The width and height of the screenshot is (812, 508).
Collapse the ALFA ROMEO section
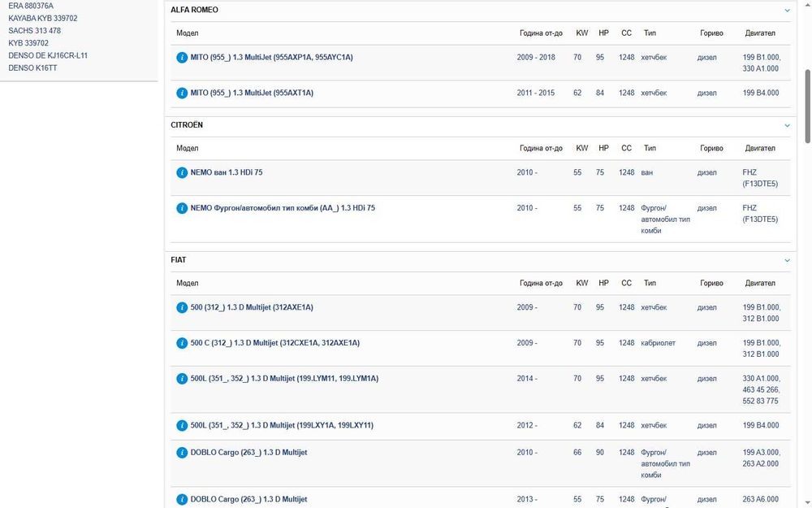pos(787,11)
